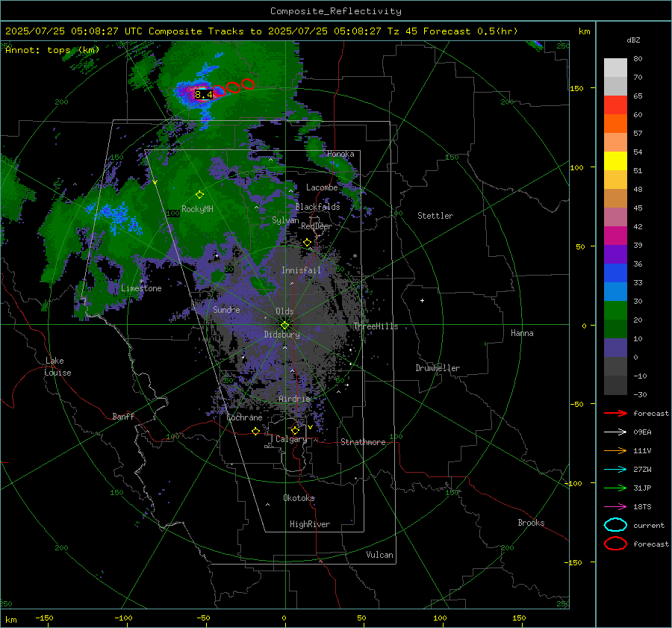Click the white 09EA arrow in legend

[615, 432]
